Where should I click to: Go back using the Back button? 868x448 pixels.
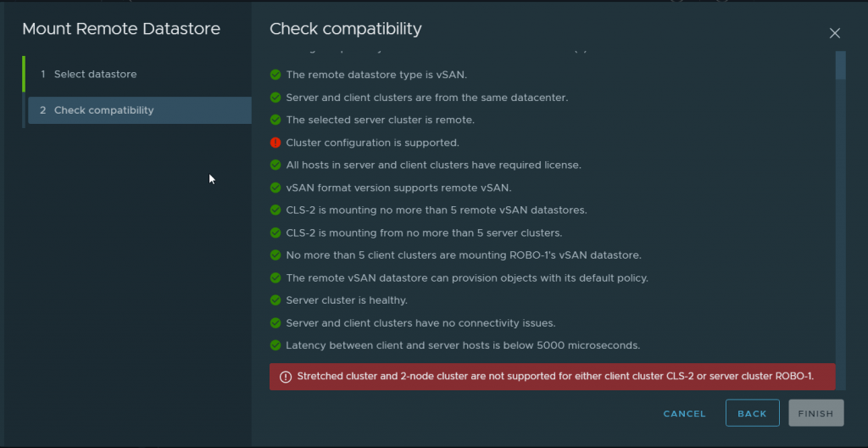[x=752, y=413]
